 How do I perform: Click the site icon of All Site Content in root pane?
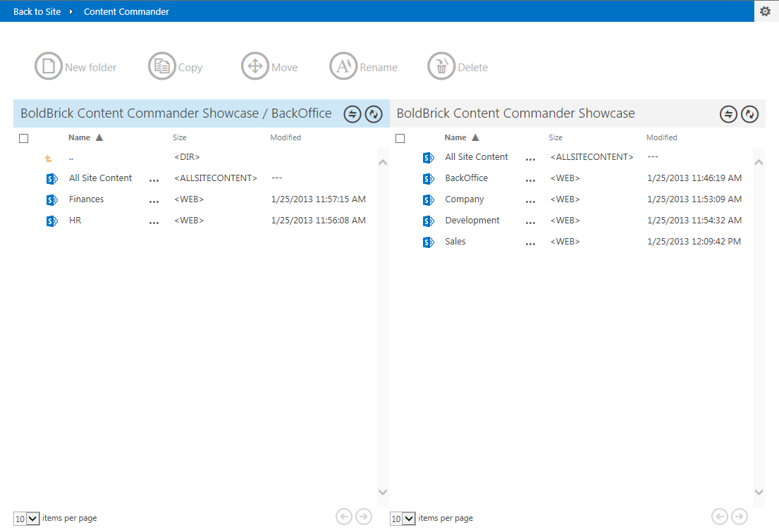[x=428, y=157]
